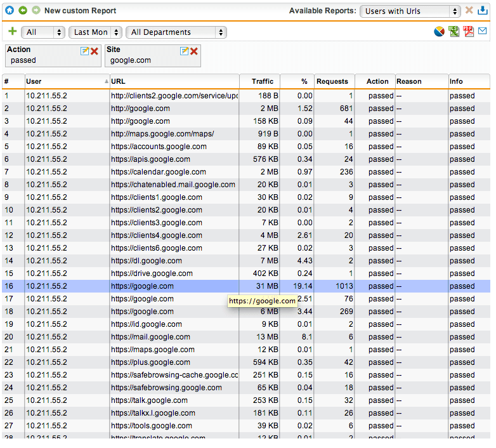Select the https://accounts.google.com row

click(x=246, y=147)
